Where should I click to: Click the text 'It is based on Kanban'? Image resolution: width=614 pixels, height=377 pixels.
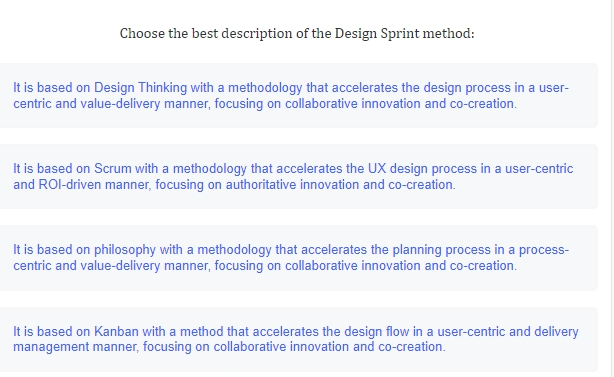click(76, 332)
